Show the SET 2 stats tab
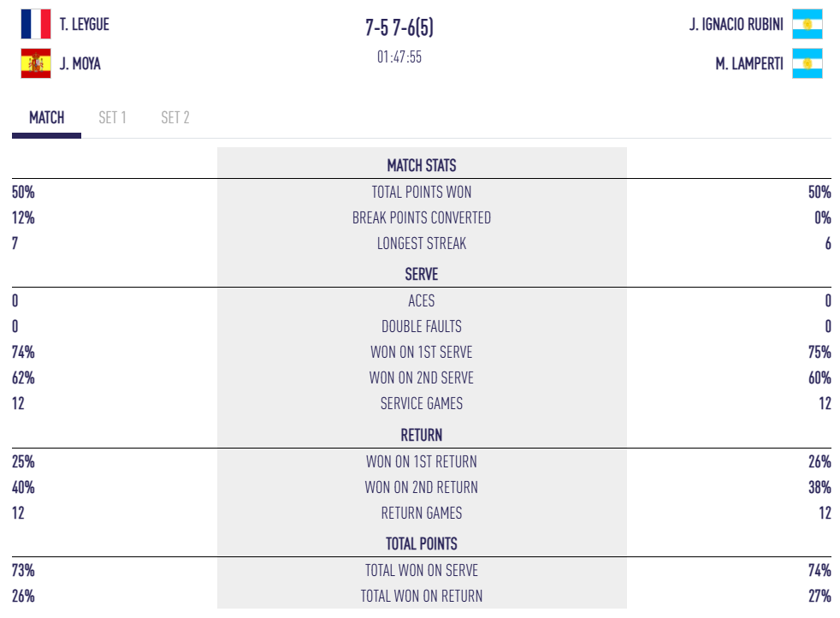Screen dimensions: 840x618 click(175, 118)
